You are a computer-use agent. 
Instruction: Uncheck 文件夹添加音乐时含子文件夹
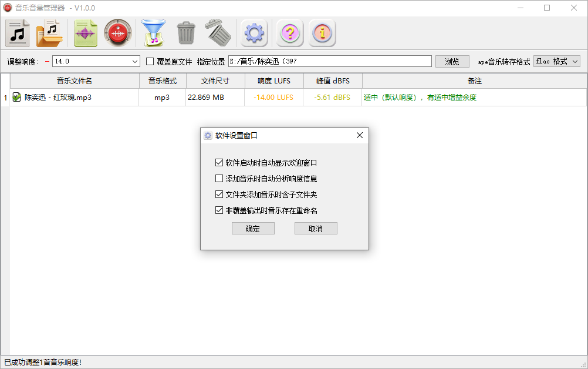click(x=219, y=194)
